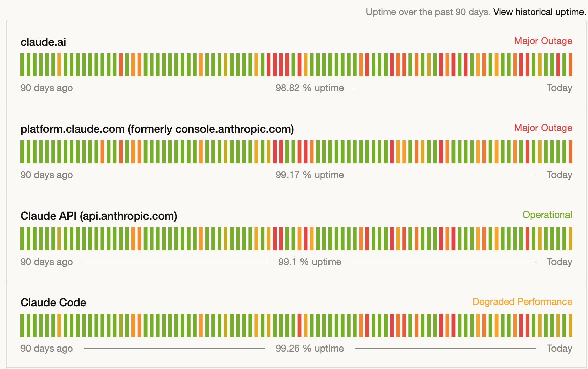
Task: Click the 99.1 % uptime figure
Action: (310, 262)
